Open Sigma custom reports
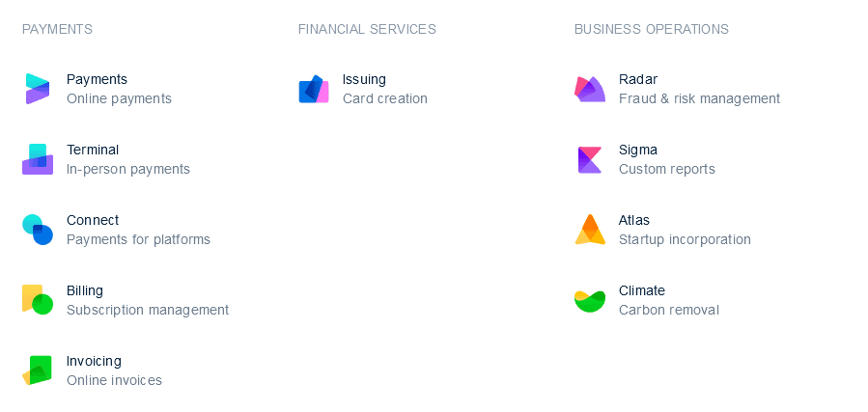This screenshot has height=412, width=868. (x=638, y=150)
